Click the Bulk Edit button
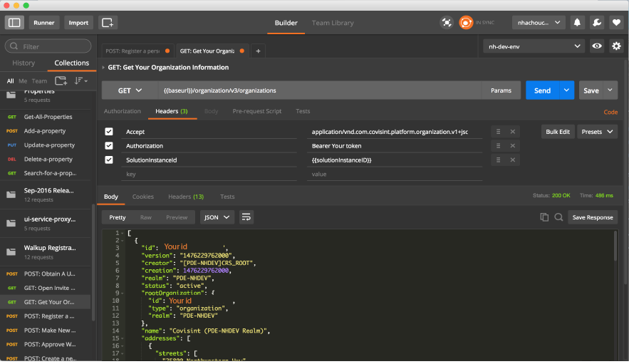Viewport: 629px width, 364px height. point(558,132)
